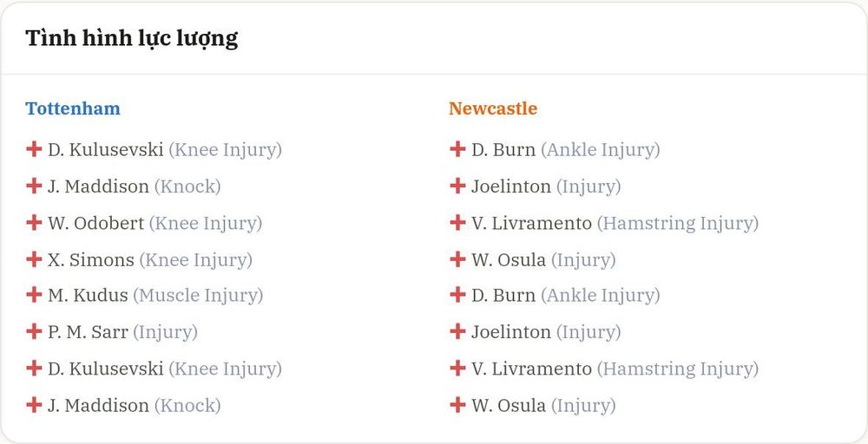Screen dimensions: 868x444
Task: Click the red cross icon beside X. Simons
Action: (x=34, y=258)
